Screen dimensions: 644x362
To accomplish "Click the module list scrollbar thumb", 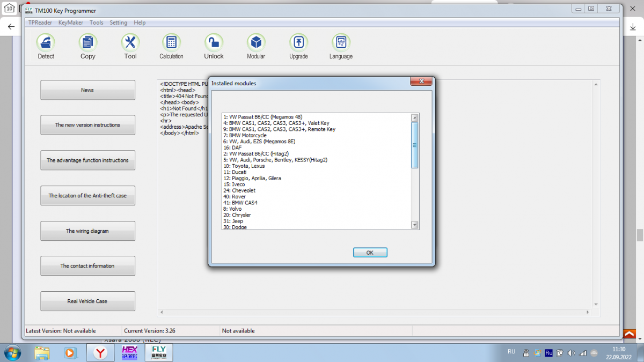I will click(x=414, y=145).
